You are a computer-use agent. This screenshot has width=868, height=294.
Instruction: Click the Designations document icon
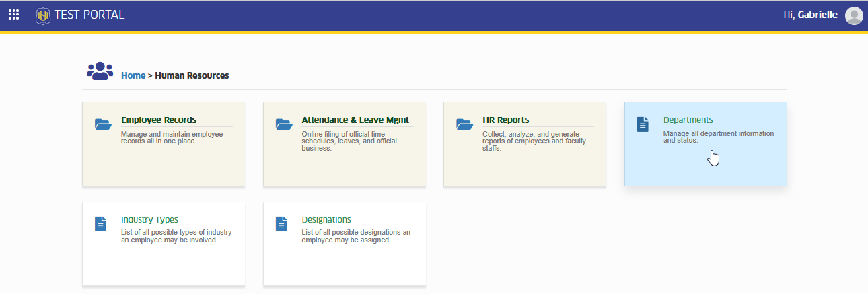click(281, 223)
